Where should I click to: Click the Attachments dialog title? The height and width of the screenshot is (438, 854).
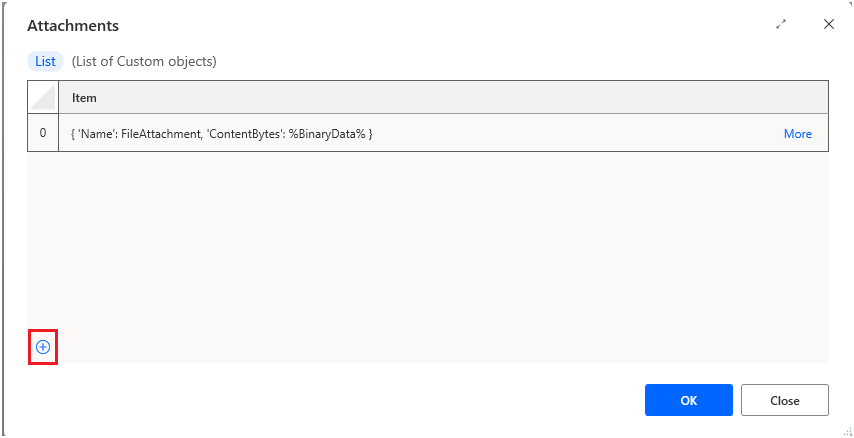click(x=73, y=26)
